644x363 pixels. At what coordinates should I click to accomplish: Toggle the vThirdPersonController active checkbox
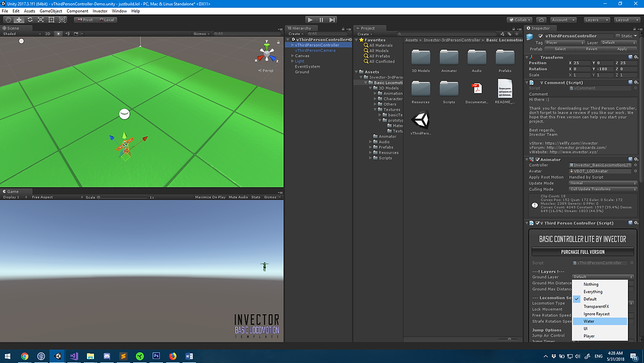click(x=540, y=35)
